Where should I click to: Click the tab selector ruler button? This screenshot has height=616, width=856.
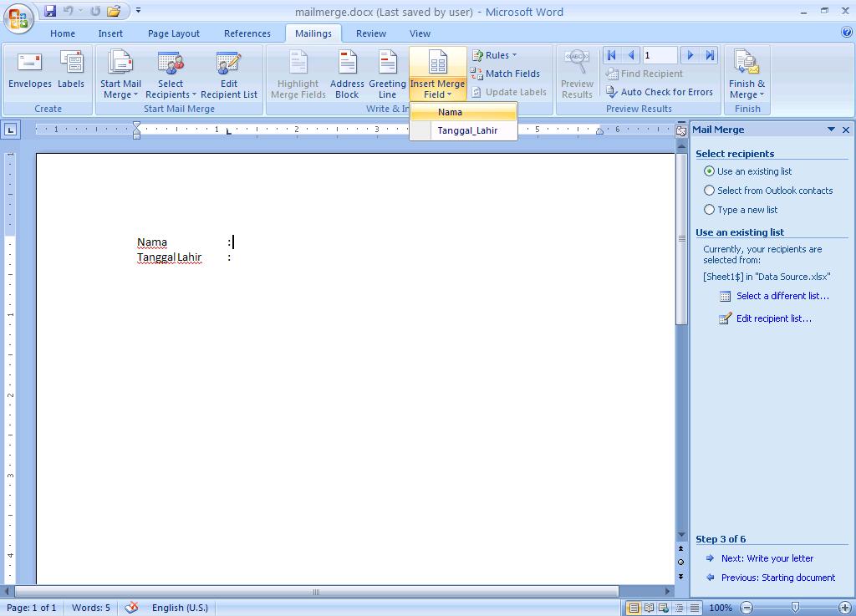[x=10, y=130]
